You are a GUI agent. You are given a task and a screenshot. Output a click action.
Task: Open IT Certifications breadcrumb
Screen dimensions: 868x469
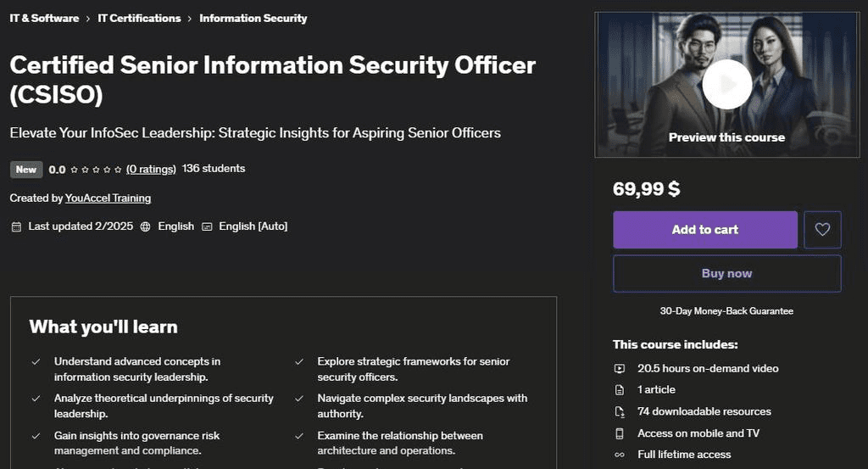click(139, 18)
